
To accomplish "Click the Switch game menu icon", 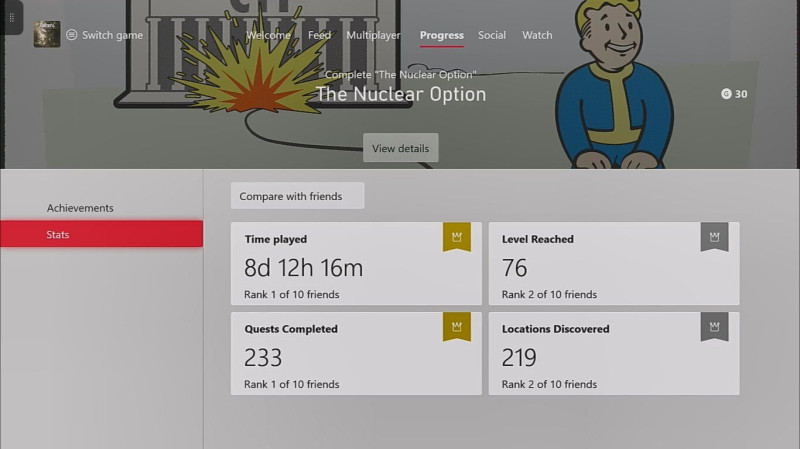I will [x=71, y=35].
